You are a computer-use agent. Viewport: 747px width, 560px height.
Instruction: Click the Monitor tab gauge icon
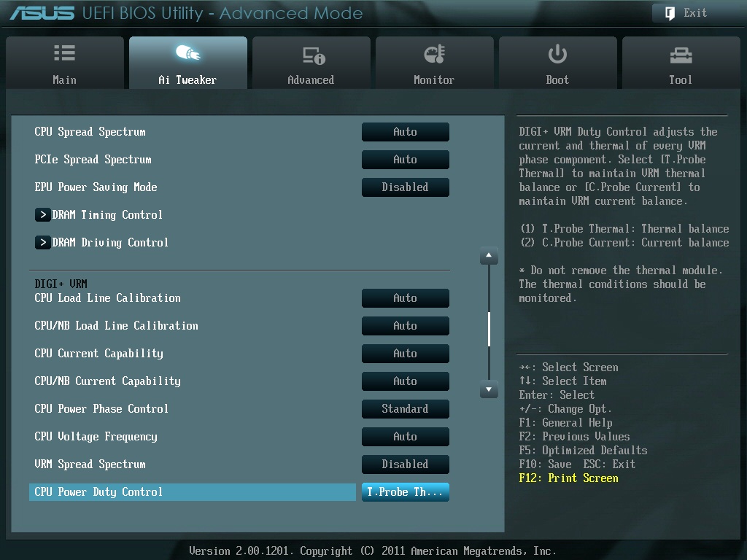pos(435,54)
